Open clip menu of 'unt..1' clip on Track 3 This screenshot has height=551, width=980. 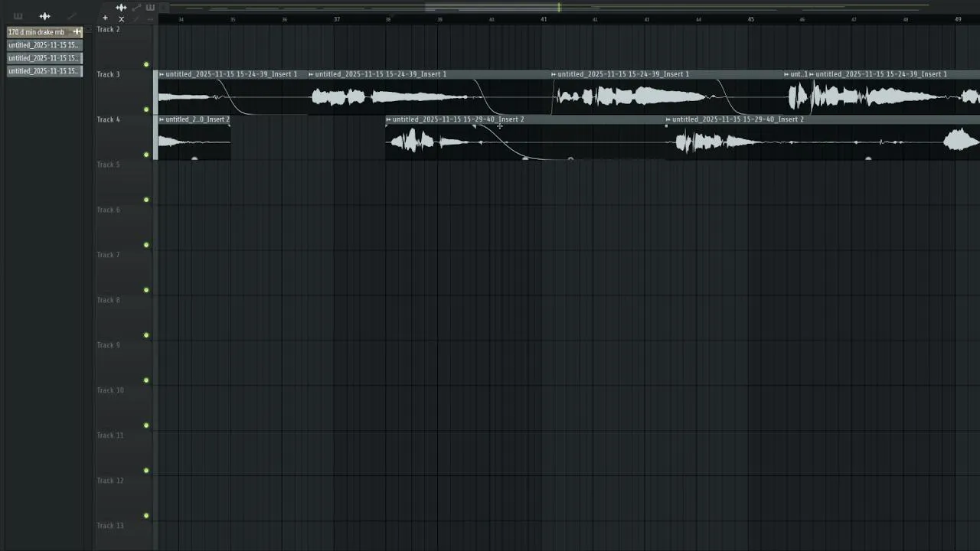coord(787,74)
